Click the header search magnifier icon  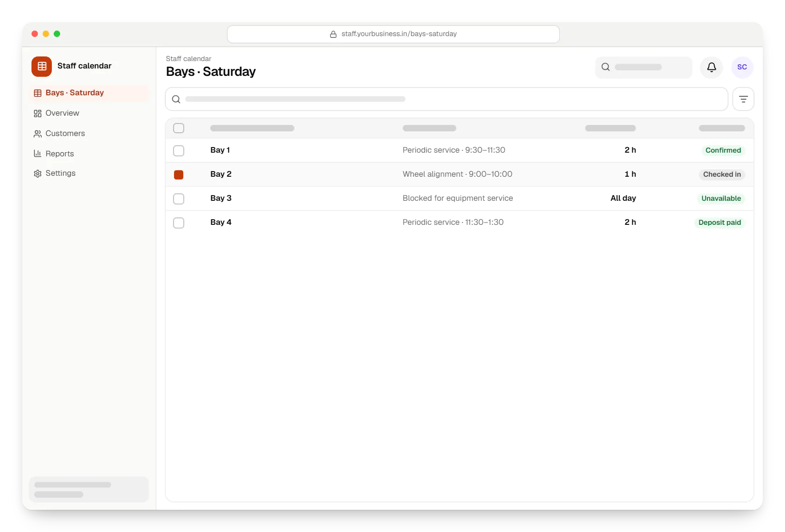(x=605, y=67)
